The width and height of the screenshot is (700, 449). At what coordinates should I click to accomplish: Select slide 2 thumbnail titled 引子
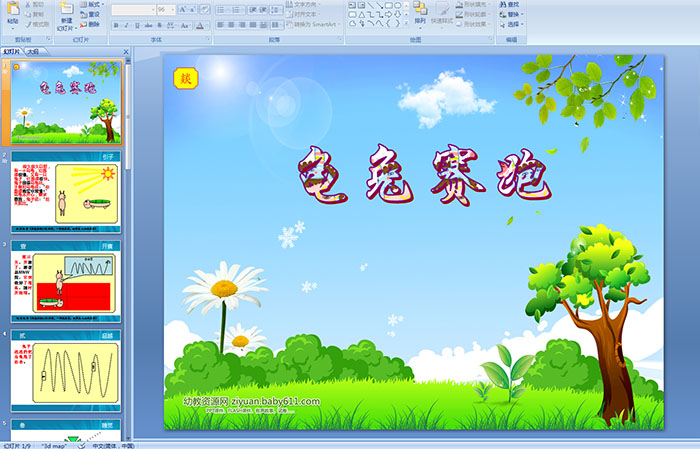(66, 192)
